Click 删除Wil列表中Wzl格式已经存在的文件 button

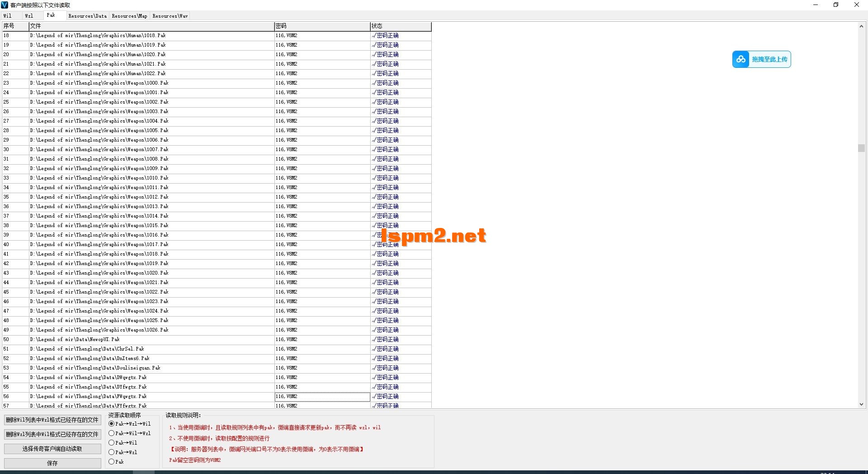pos(52,420)
